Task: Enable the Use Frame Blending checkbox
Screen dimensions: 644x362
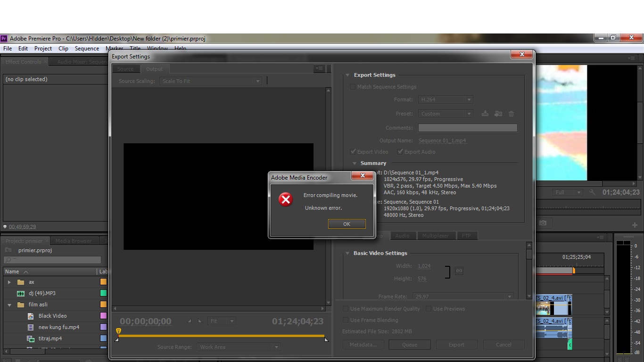Action: [x=346, y=320]
